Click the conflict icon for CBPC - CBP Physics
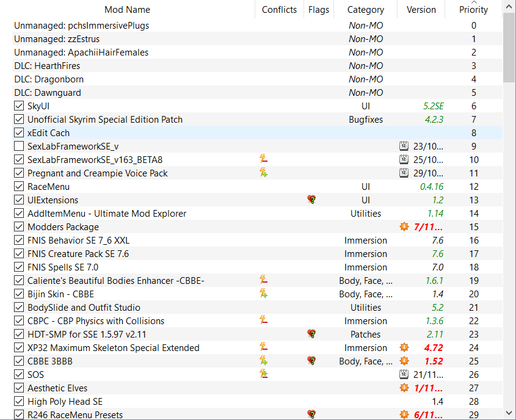The image size is (516, 420). (x=263, y=320)
